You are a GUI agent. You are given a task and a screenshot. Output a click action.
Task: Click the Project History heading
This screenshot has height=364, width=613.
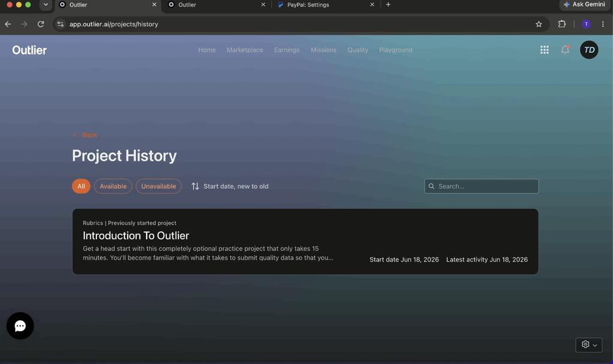coord(125,156)
